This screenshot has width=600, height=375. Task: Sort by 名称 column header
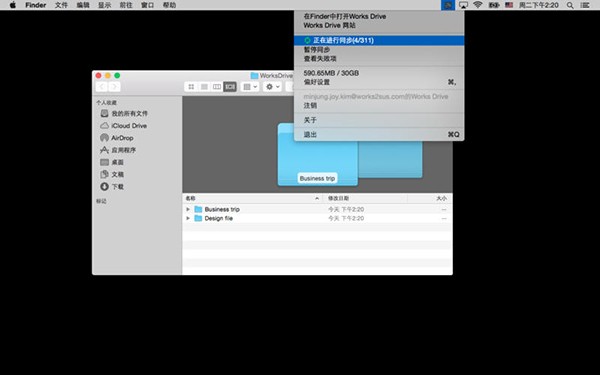(x=253, y=198)
